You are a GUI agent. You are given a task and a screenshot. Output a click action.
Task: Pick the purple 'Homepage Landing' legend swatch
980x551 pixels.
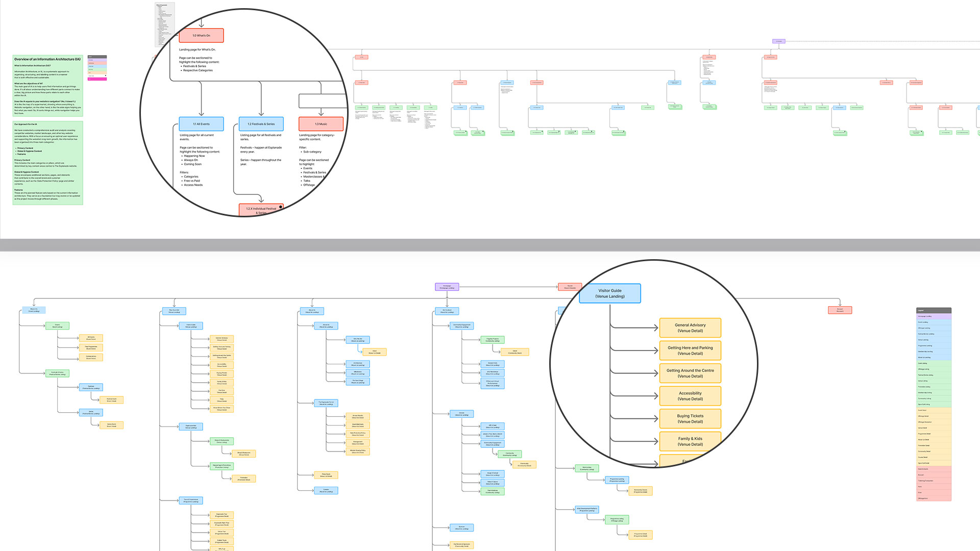point(934,316)
